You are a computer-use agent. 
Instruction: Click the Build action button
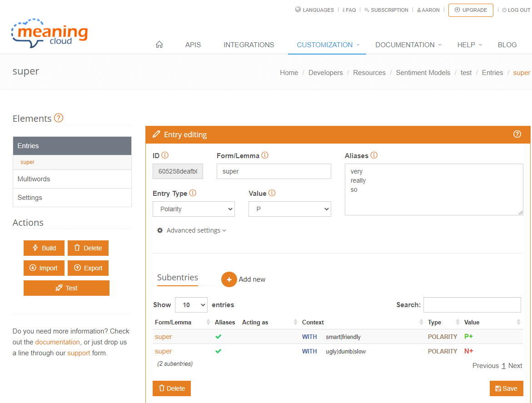(44, 248)
